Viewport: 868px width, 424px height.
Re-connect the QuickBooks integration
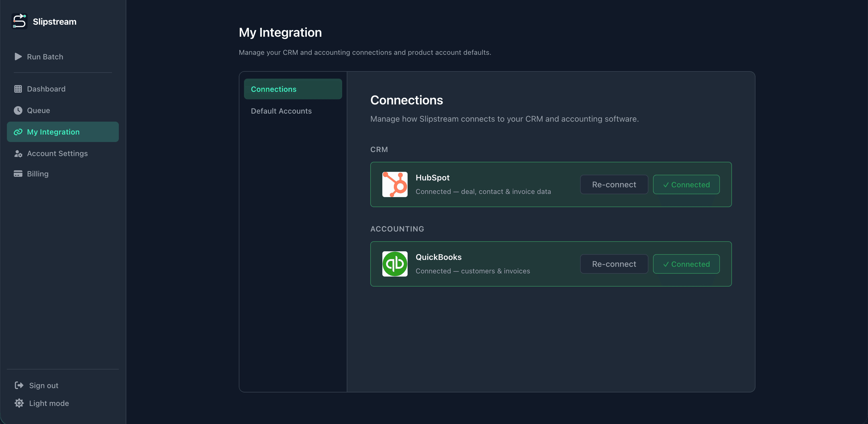pos(614,264)
